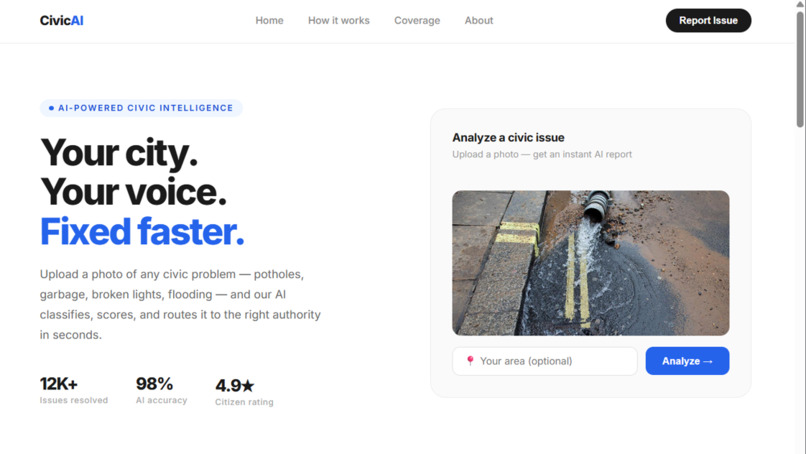806x454 pixels.
Task: Click the 98% AI accuracy stat
Action: (161, 390)
